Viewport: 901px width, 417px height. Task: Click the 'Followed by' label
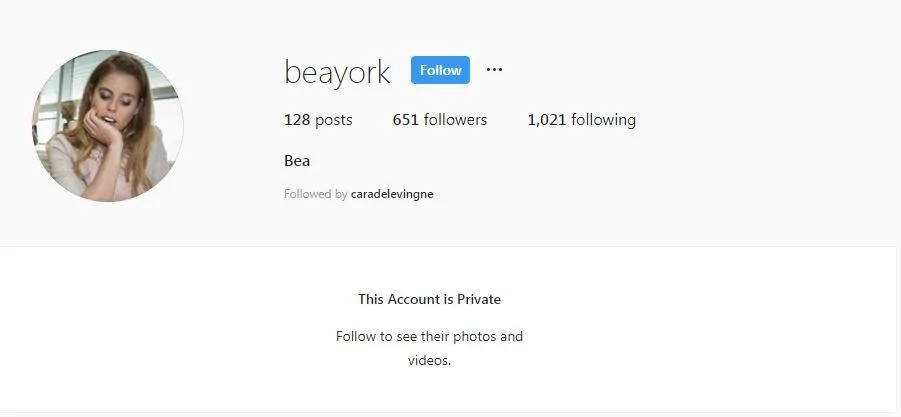315,194
